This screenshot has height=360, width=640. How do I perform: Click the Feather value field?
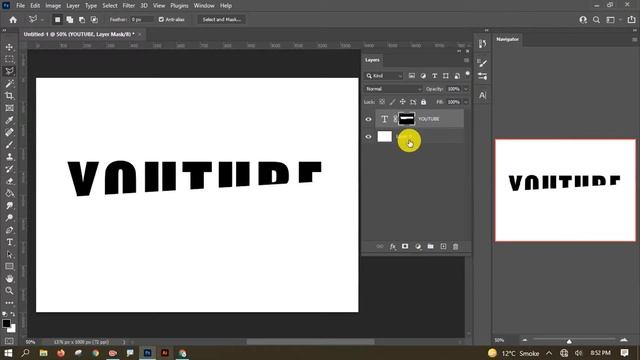pos(141,20)
